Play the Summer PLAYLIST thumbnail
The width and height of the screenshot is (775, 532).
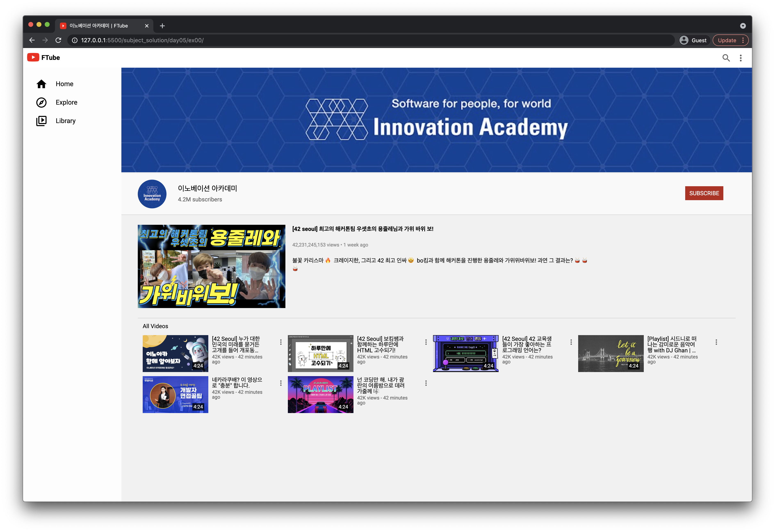tap(320, 394)
